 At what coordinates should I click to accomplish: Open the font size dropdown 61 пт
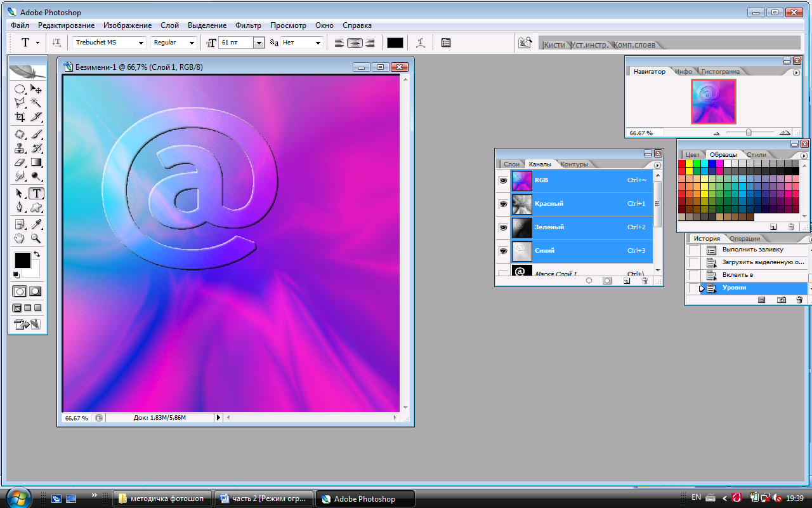coord(258,43)
